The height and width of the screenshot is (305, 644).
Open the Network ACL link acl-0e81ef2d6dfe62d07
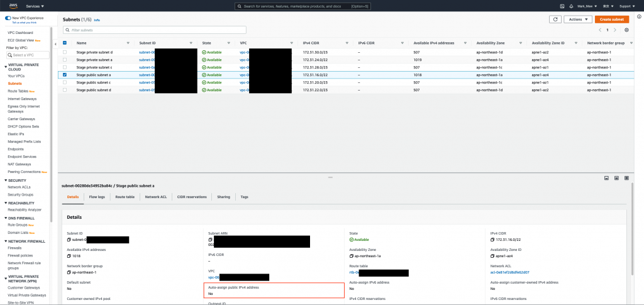click(x=509, y=272)
